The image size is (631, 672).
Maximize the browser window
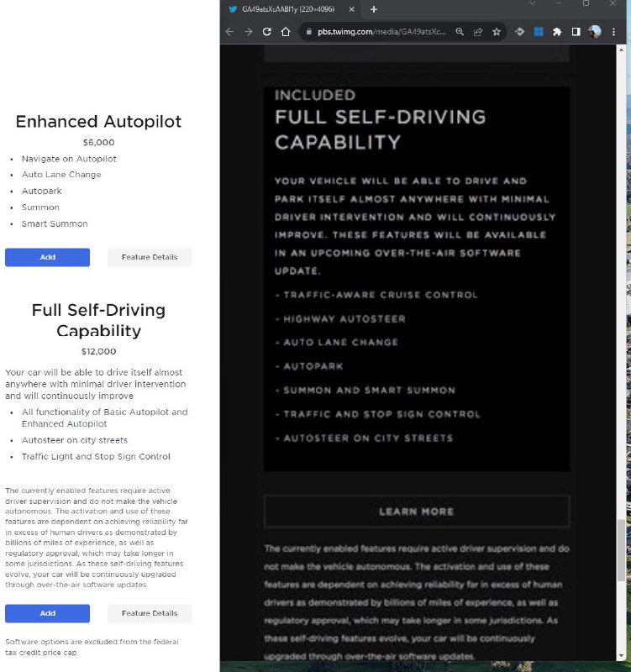point(586,3)
